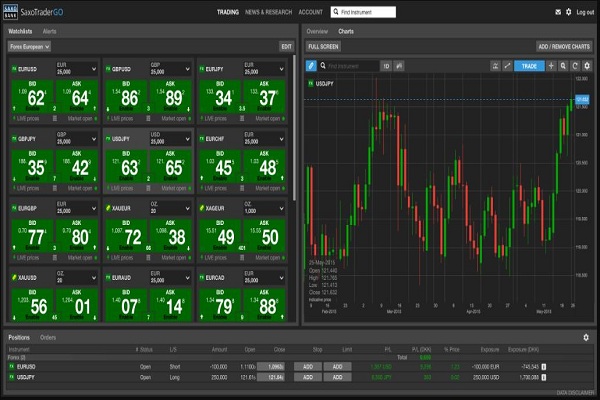The height and width of the screenshot is (400, 600).
Task: Switch to the Overview tab
Action: tap(317, 31)
